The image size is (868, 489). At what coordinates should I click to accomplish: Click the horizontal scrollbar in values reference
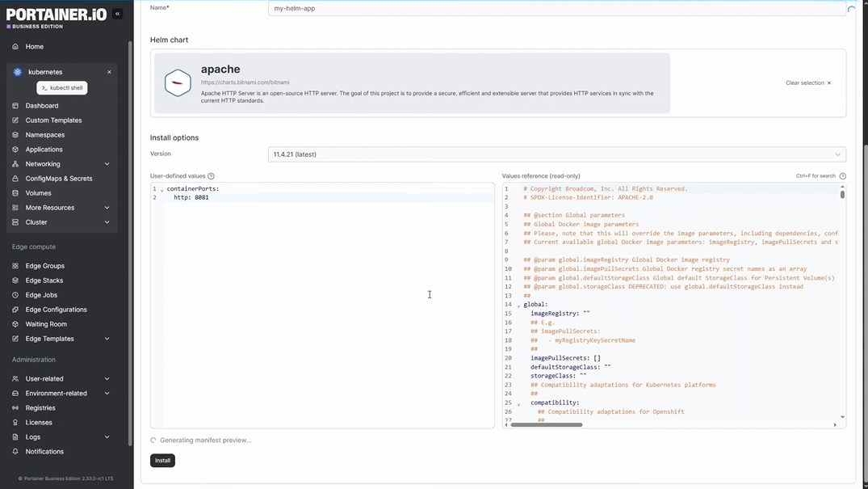pos(547,424)
